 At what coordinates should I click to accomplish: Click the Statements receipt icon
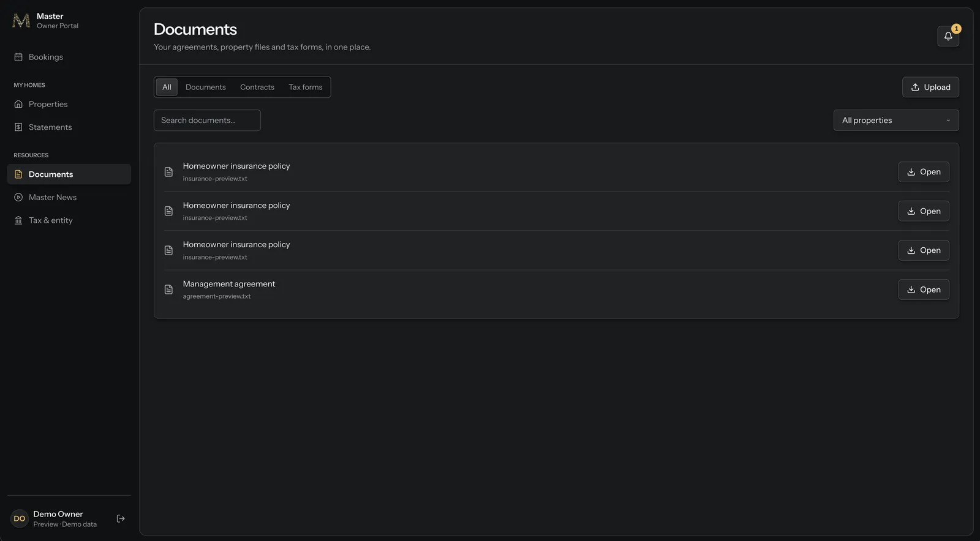pyautogui.click(x=18, y=127)
